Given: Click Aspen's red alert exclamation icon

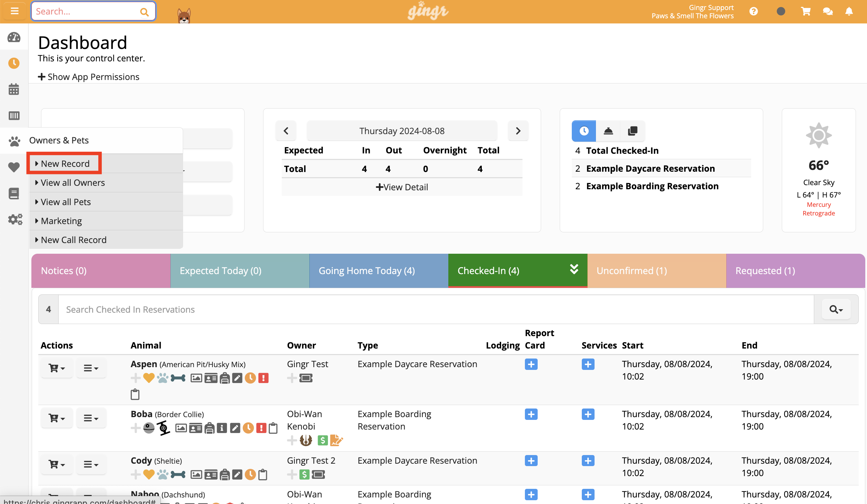Looking at the screenshot, I should coord(263,378).
